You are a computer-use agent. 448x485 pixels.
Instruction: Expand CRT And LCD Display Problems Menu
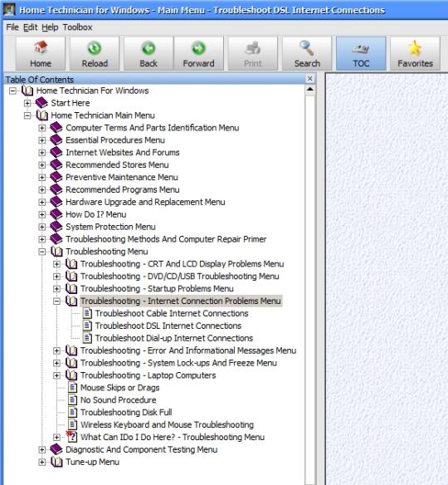tap(57, 264)
